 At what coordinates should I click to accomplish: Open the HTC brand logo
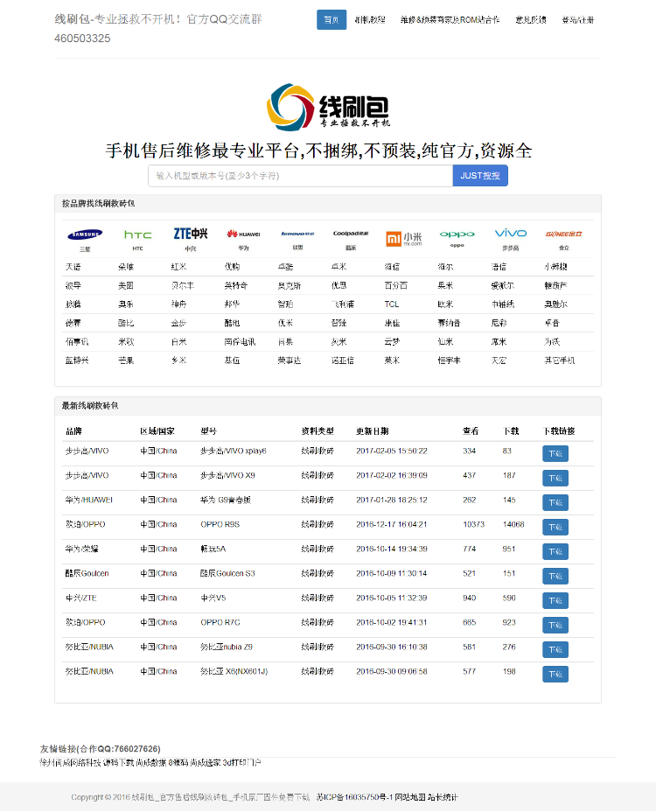click(137, 234)
